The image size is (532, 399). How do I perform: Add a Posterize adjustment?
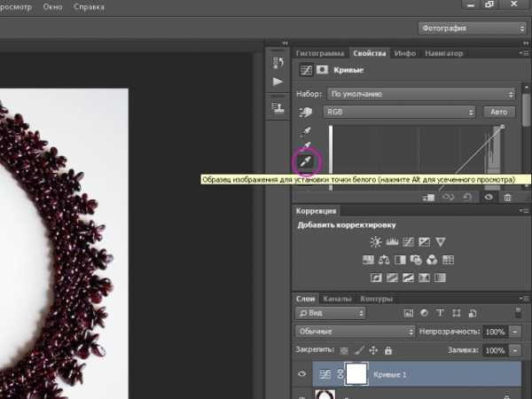click(x=392, y=278)
